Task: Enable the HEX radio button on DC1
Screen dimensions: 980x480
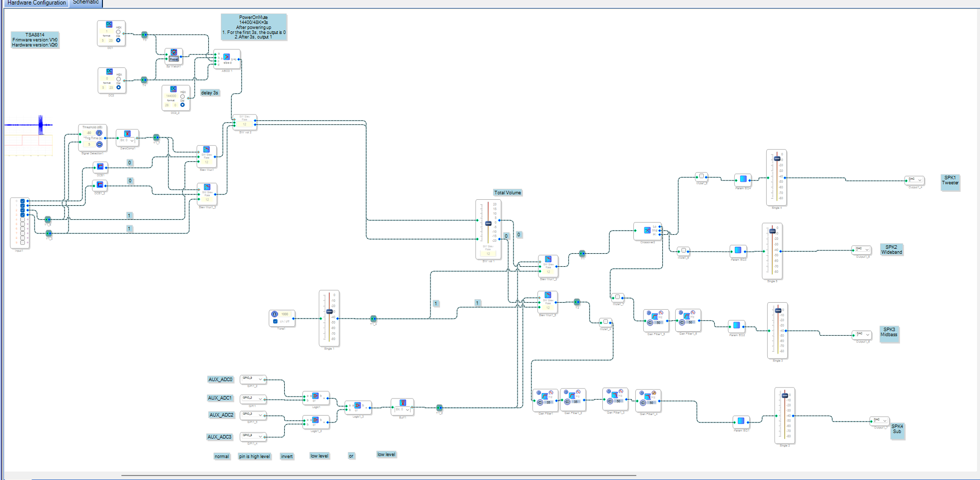Action: pos(118,32)
